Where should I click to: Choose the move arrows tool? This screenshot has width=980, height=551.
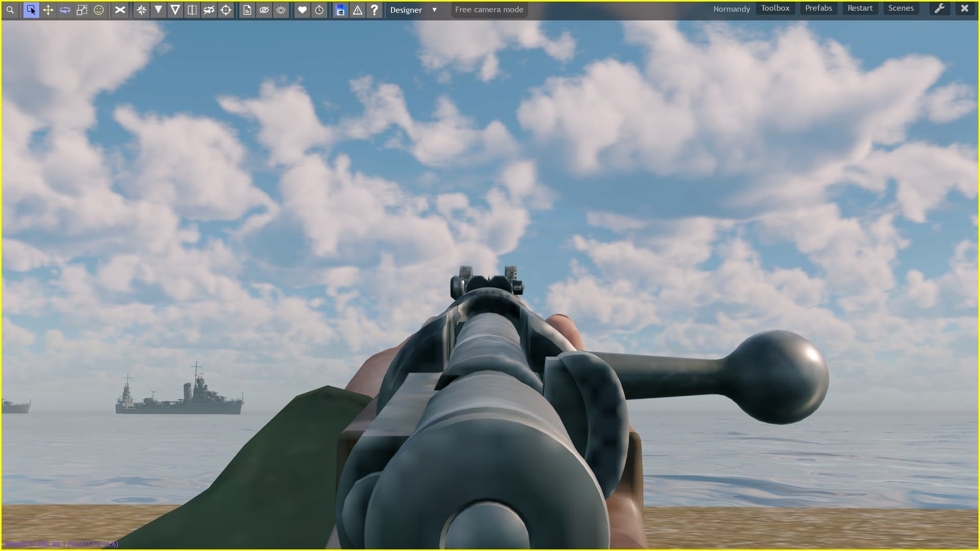click(48, 10)
